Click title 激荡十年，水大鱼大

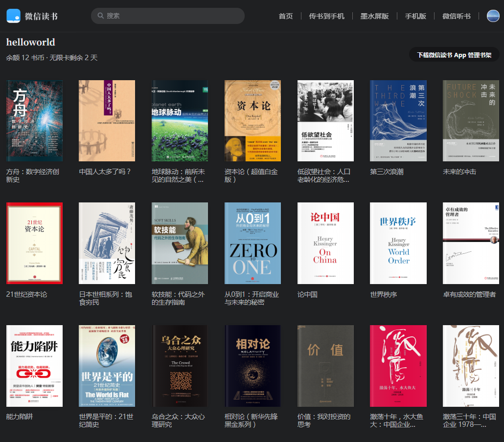click(x=397, y=420)
